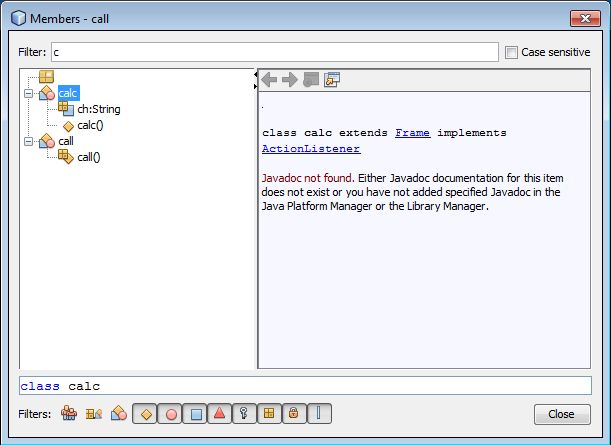The image size is (611, 445).
Task: Click the 'Filters:' label
Action: point(35,414)
